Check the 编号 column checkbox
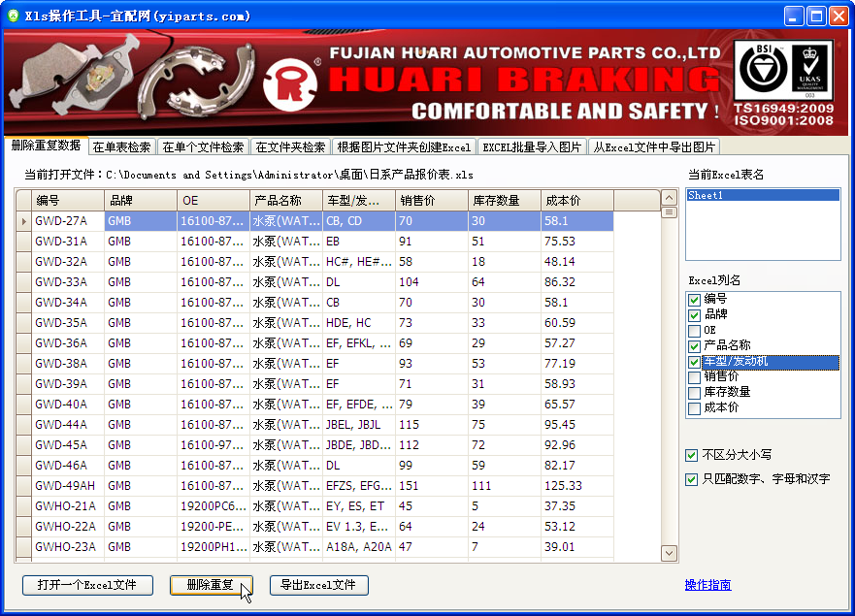The width and height of the screenshot is (855, 616). 694,300
